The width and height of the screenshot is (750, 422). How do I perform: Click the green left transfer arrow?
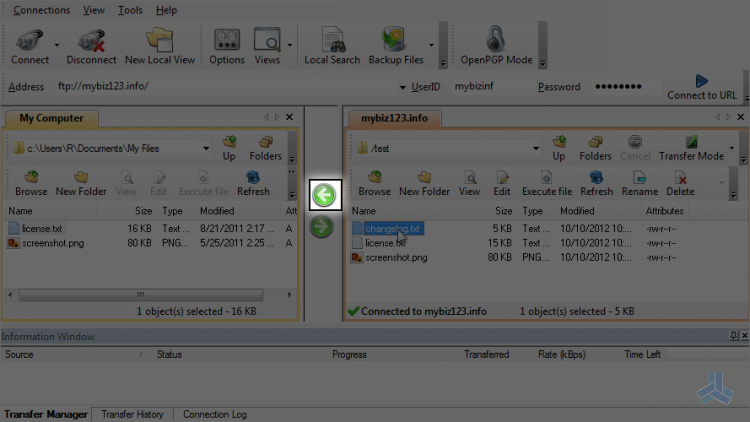click(325, 195)
